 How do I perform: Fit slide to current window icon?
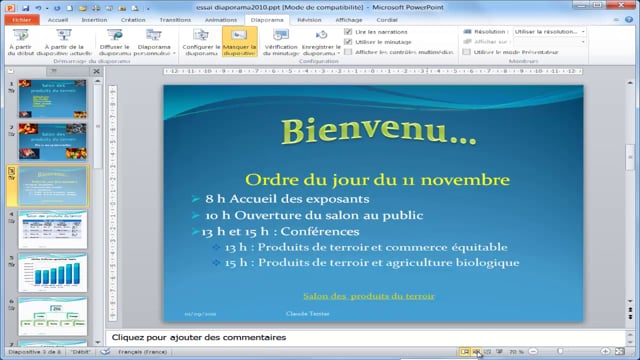[x=620, y=351]
